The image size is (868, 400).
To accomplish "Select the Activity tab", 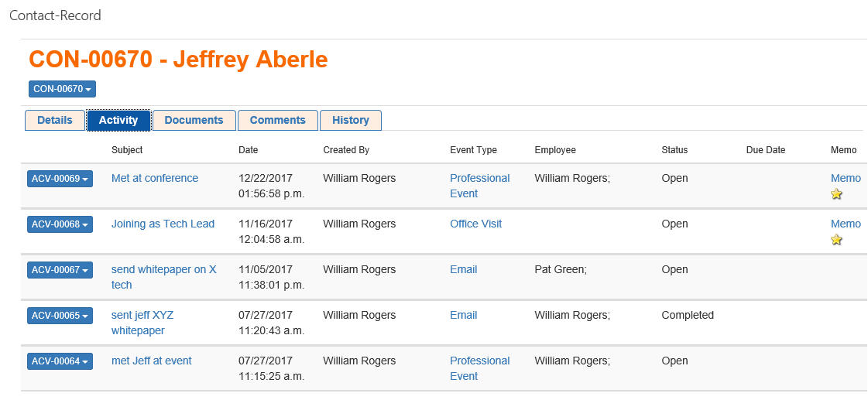I will [118, 120].
